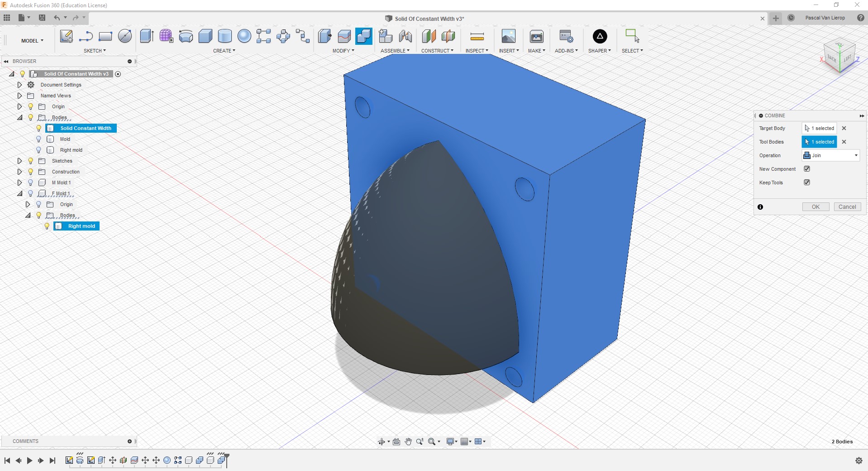Select the Rectangular Pattern tool
868x471 pixels.
coord(264,36)
